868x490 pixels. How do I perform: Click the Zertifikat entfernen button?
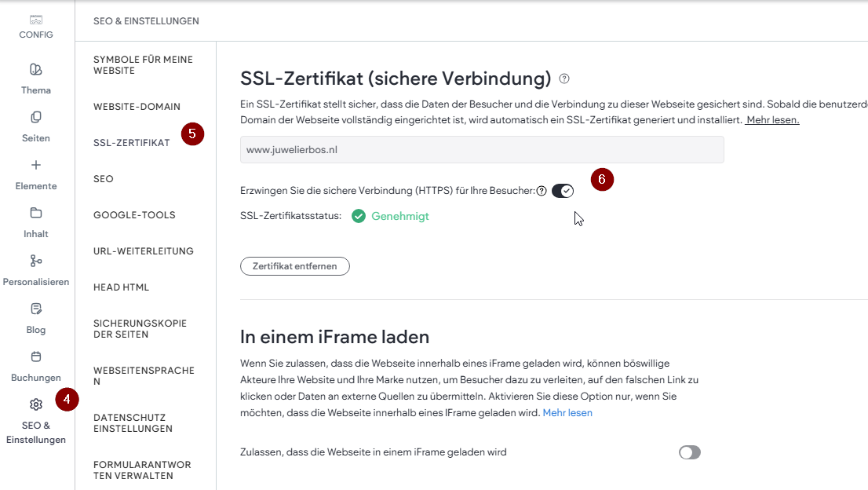[294, 266]
